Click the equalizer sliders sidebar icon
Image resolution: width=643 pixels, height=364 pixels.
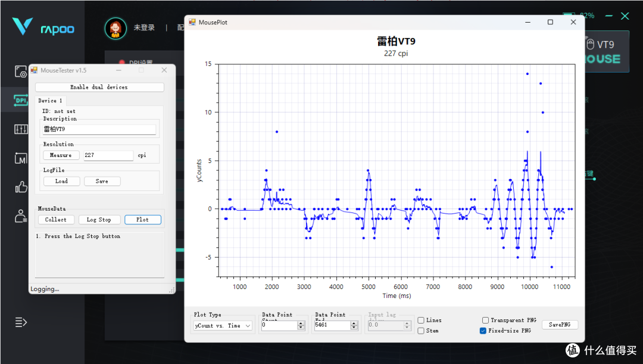[21, 130]
